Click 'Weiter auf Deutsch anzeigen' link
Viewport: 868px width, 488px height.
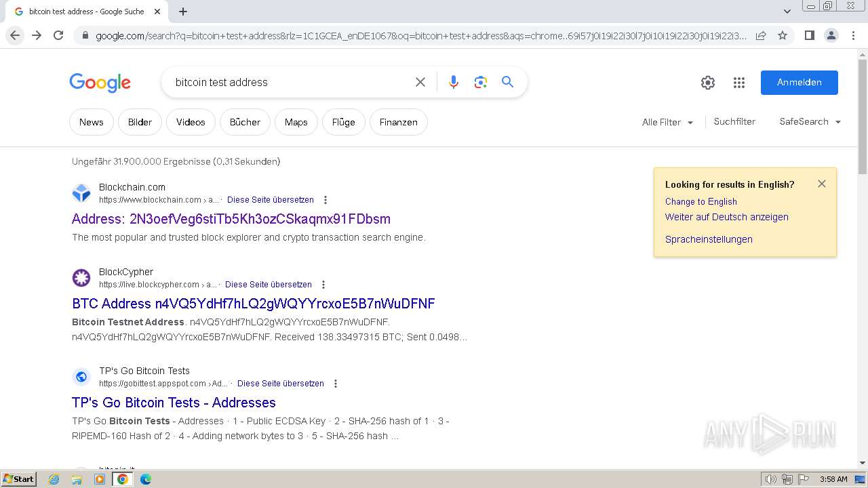coord(727,217)
